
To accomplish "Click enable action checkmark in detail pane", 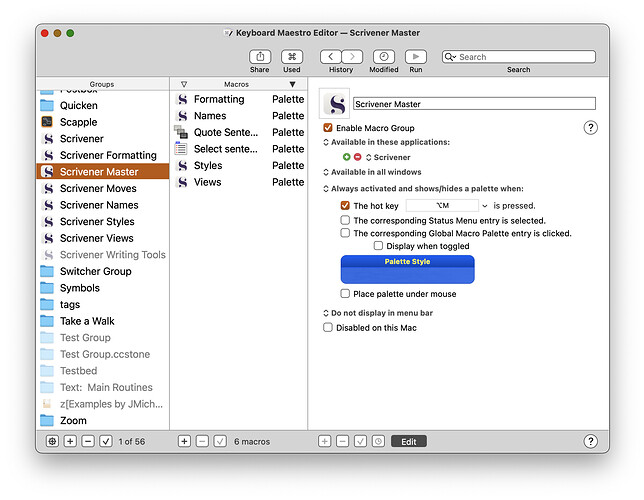I will [x=360, y=441].
